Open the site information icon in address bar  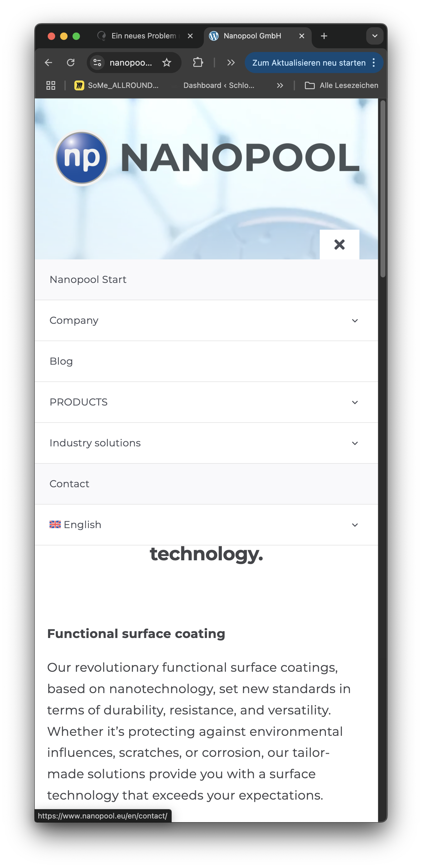click(98, 63)
